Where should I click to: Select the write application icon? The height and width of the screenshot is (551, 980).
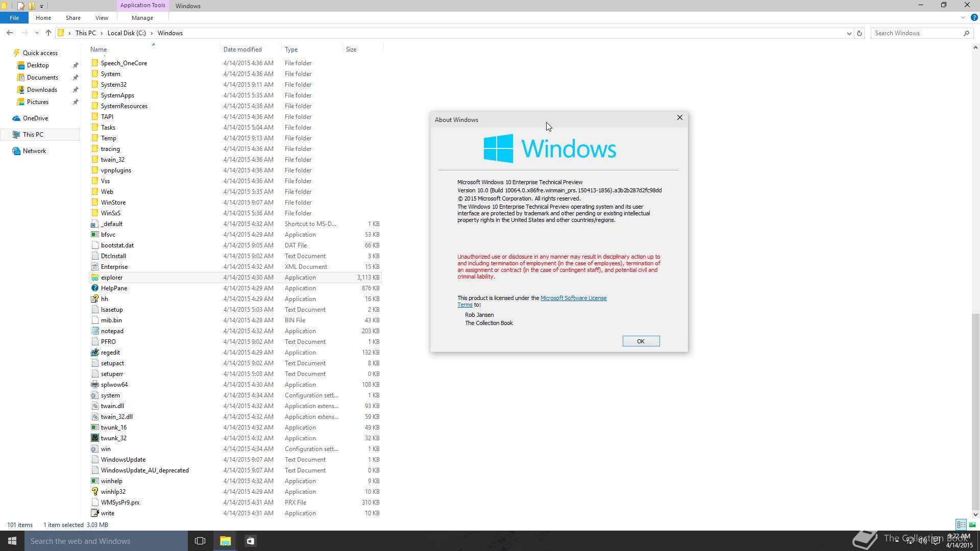pyautogui.click(x=94, y=513)
